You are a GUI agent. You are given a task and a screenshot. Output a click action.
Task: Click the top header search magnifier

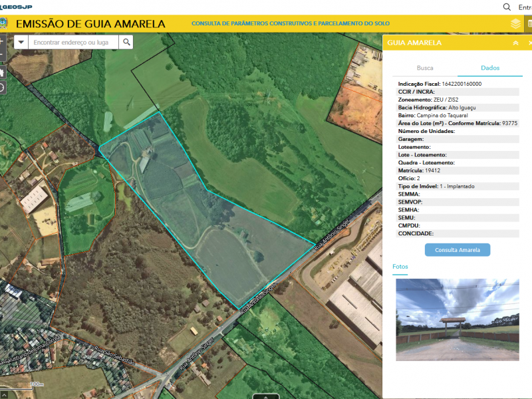[x=507, y=7]
